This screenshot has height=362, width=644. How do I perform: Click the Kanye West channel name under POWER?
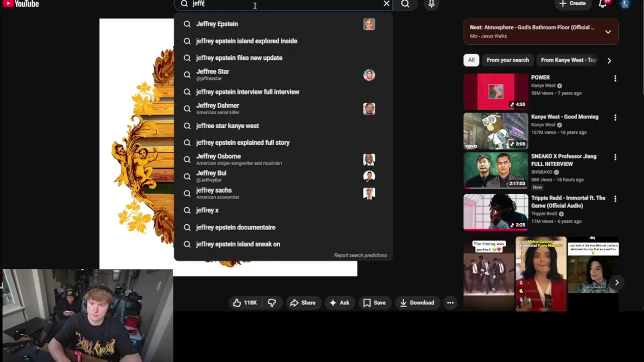(x=543, y=85)
